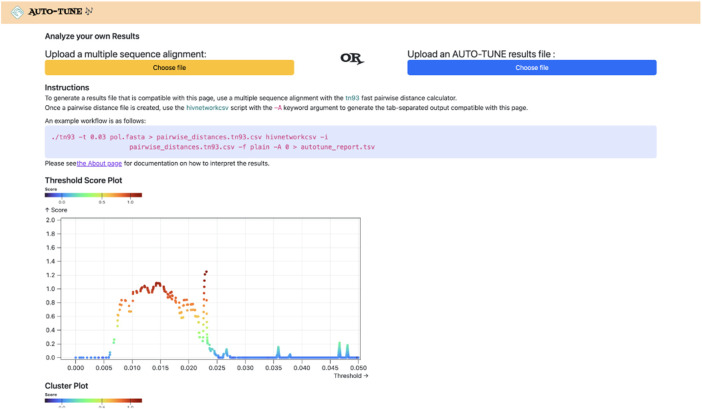
Task: Click the AUTO-TUNE title text in the header
Action: click(55, 12)
